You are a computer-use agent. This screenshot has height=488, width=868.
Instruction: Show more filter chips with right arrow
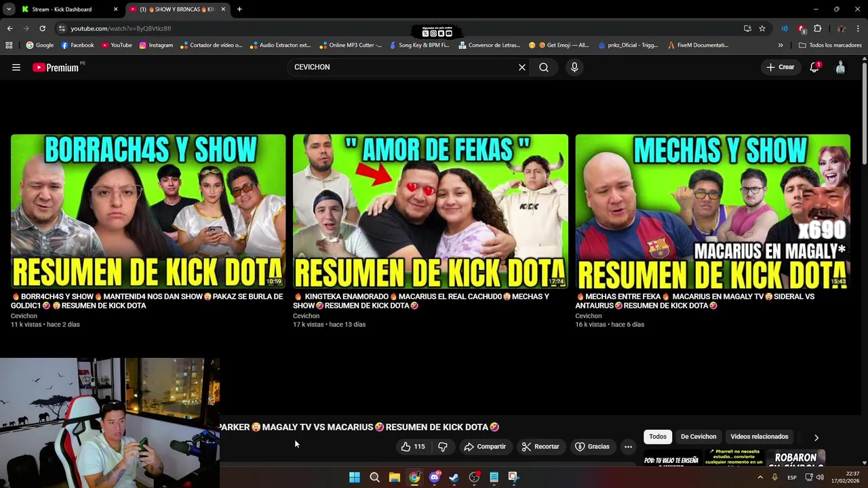[816, 437]
